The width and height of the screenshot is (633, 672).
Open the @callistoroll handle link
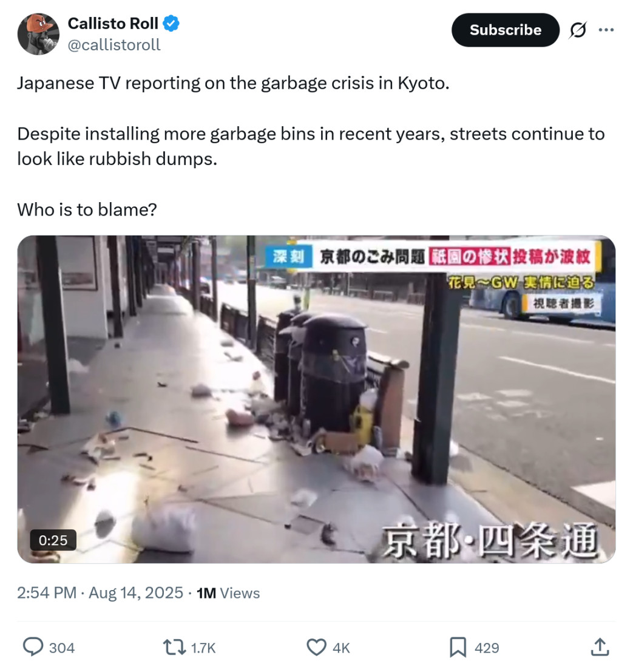114,45
